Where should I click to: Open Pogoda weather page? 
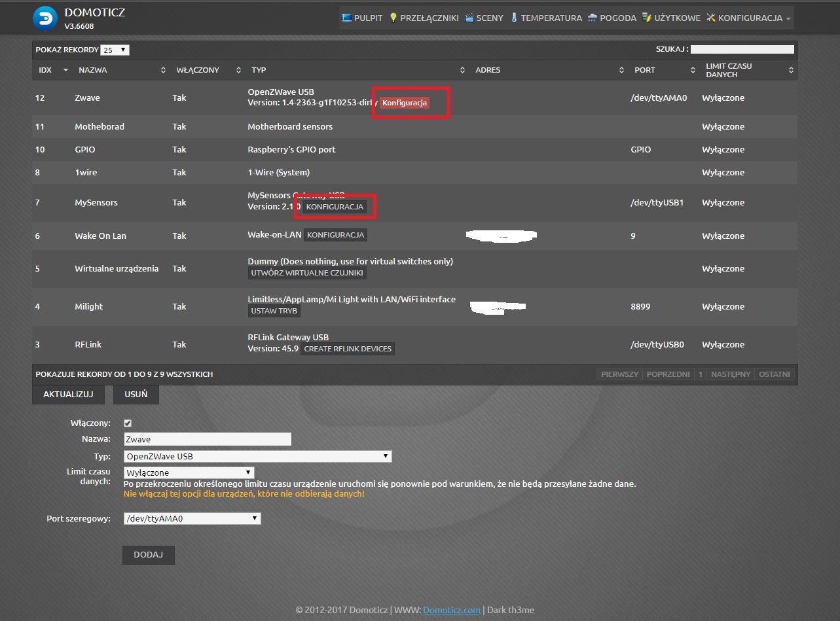coord(612,18)
